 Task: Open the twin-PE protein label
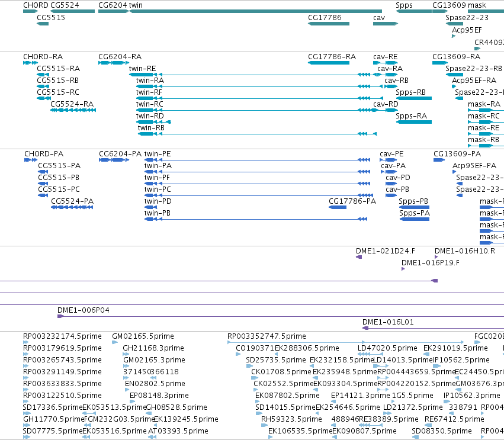coord(158,154)
